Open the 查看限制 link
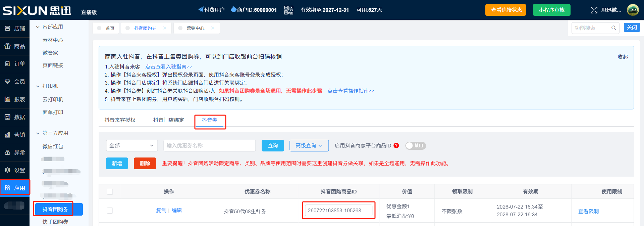 point(588,211)
